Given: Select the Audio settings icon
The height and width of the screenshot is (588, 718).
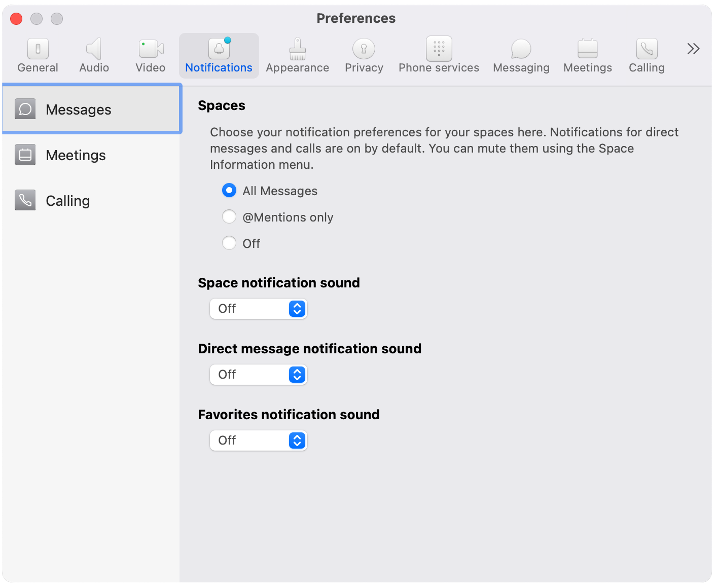Looking at the screenshot, I should tap(94, 55).
